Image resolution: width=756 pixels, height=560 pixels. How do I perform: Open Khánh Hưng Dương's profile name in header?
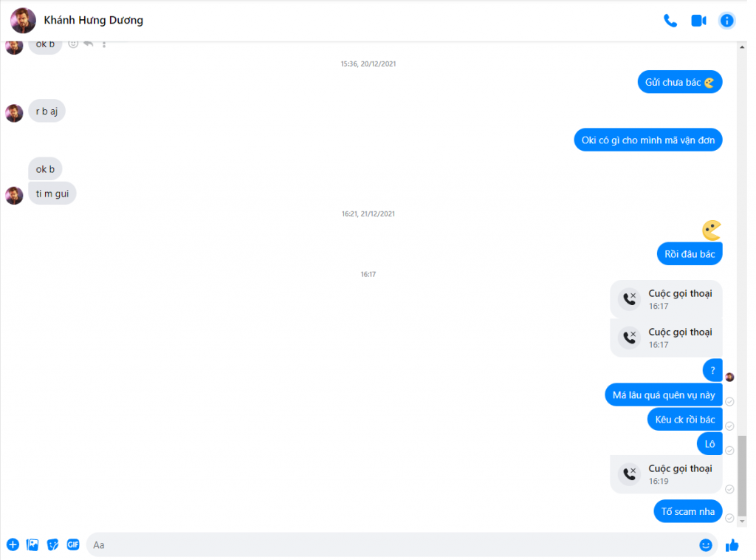(94, 20)
